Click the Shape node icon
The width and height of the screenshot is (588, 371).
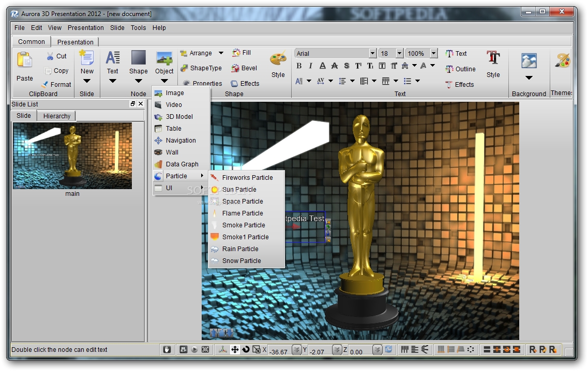tap(139, 58)
